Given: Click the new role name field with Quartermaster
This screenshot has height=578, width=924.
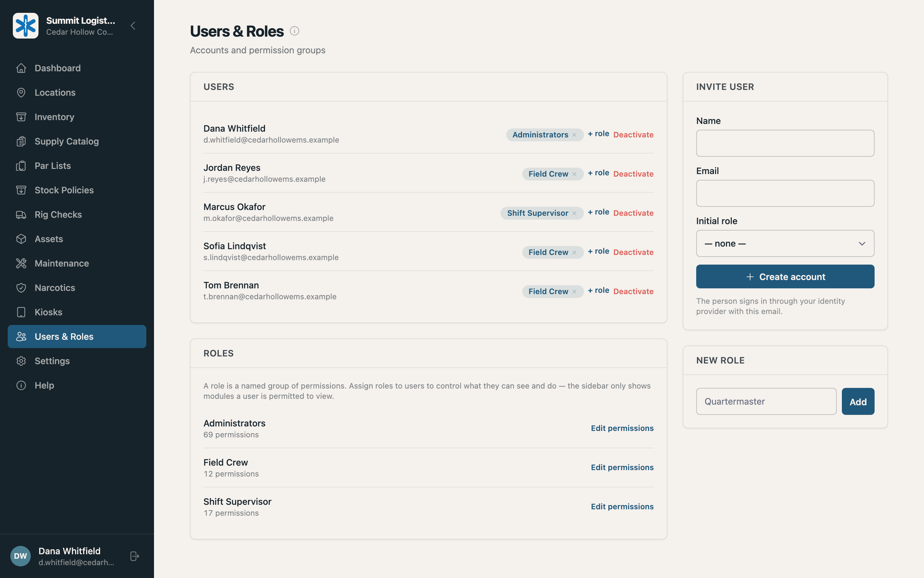Looking at the screenshot, I should click(766, 401).
